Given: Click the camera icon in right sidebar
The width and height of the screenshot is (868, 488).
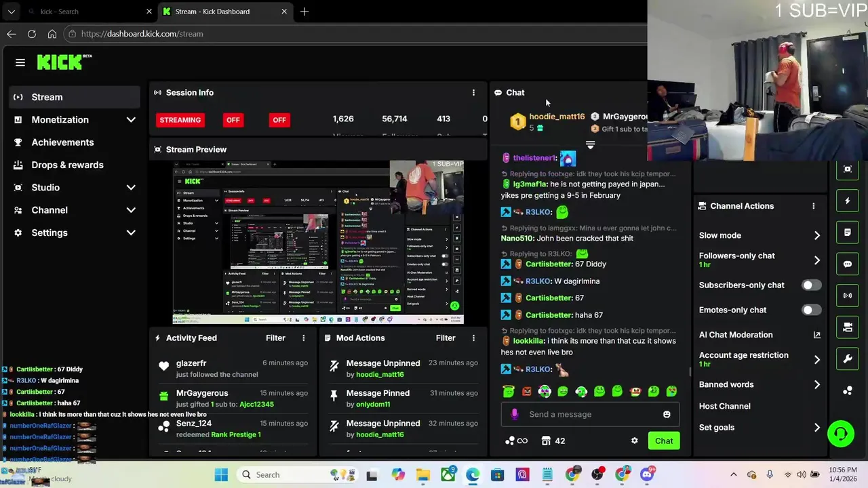Looking at the screenshot, I should (x=848, y=327).
